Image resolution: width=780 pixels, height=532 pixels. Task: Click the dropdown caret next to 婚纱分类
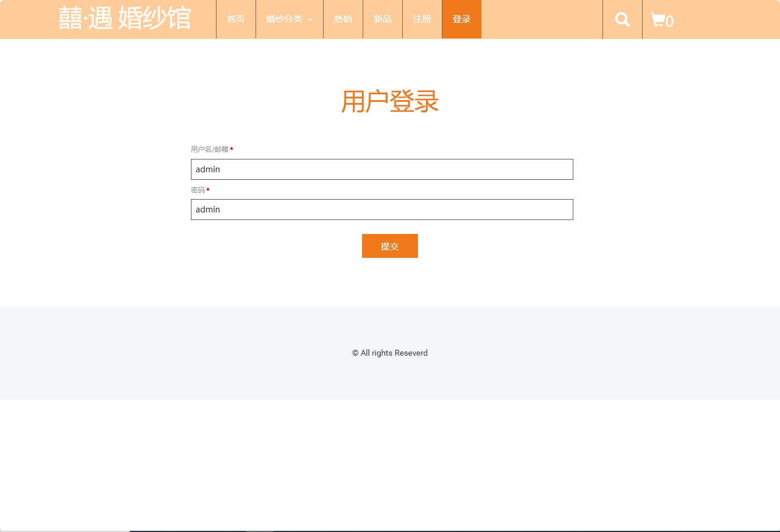(310, 19)
